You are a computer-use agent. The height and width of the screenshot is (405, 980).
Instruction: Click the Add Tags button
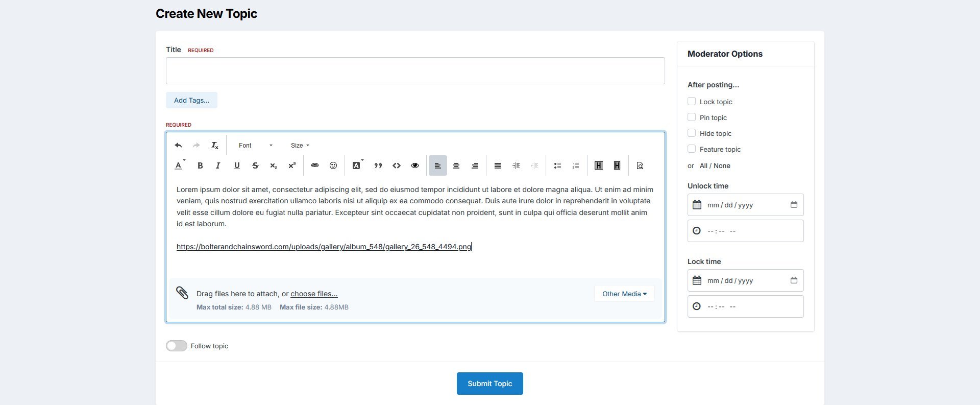click(x=191, y=100)
